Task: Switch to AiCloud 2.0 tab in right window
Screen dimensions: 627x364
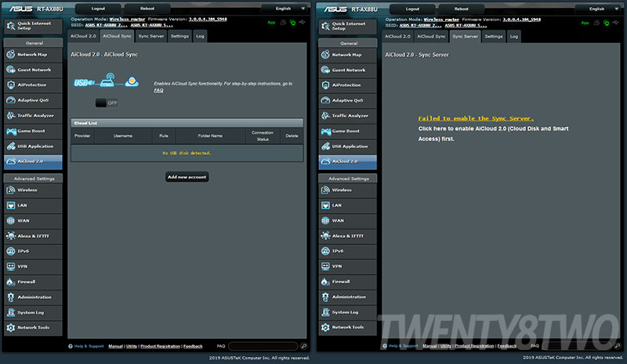Action: [397, 36]
